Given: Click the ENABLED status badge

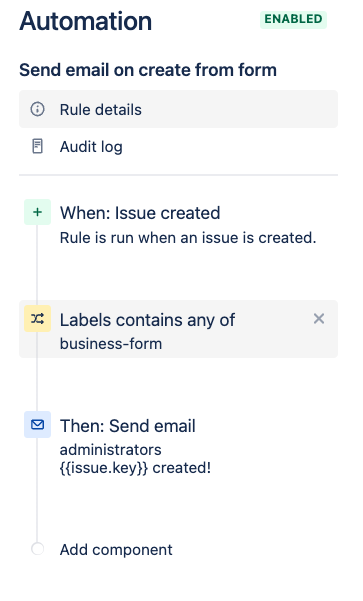Looking at the screenshot, I should point(293,19).
